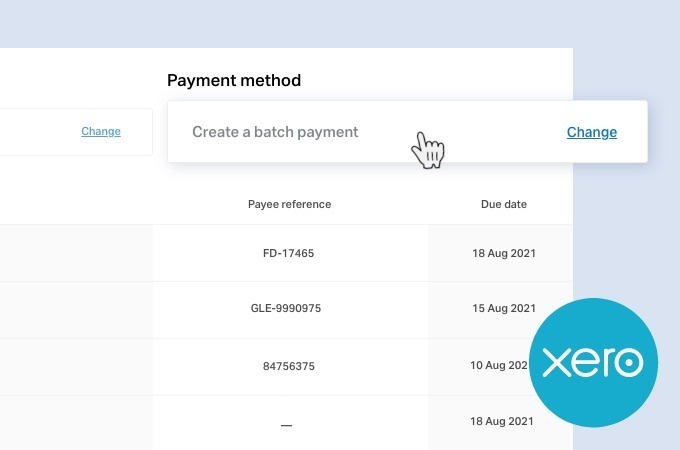Click the 10 Aug due date cell

(500, 365)
